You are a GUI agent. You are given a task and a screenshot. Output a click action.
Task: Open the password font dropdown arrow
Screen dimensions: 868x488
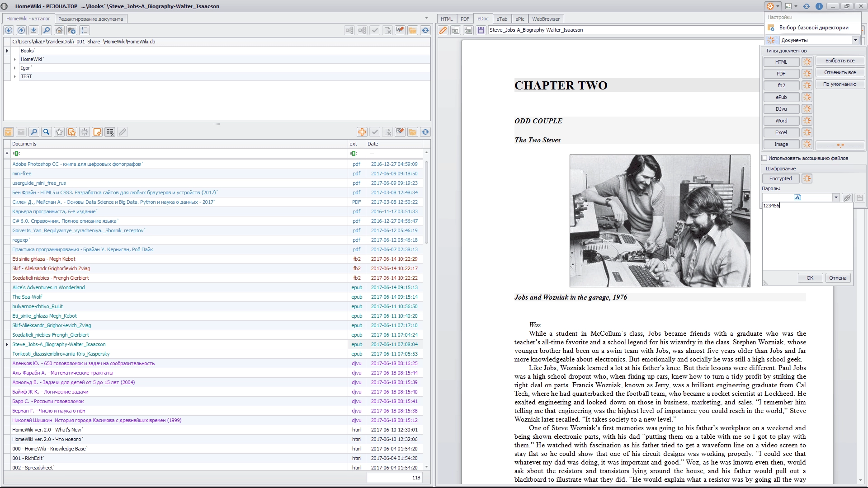(x=836, y=197)
